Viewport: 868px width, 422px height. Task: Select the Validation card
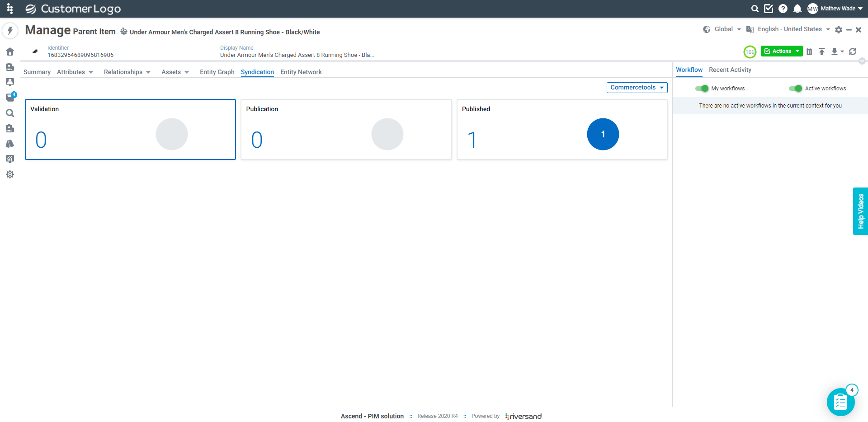[130, 130]
